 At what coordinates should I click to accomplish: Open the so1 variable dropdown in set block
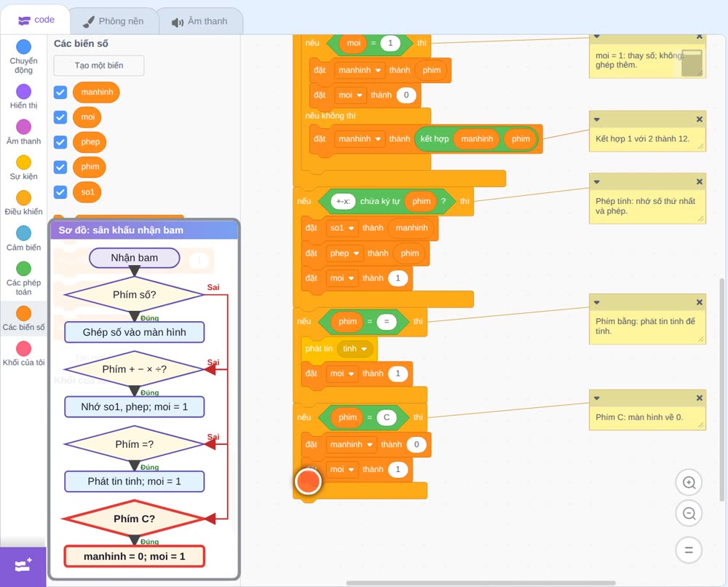click(342, 228)
